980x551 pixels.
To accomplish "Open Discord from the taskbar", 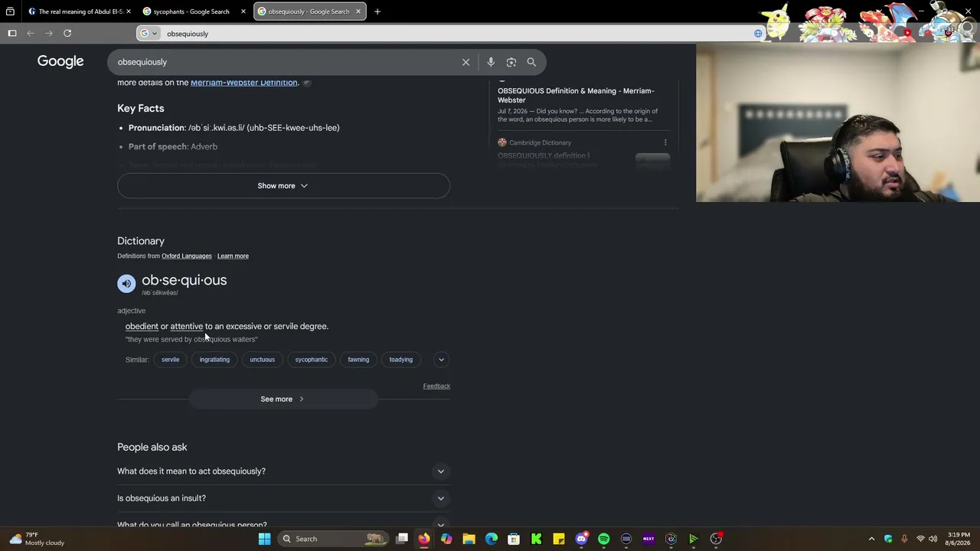I will tap(581, 539).
